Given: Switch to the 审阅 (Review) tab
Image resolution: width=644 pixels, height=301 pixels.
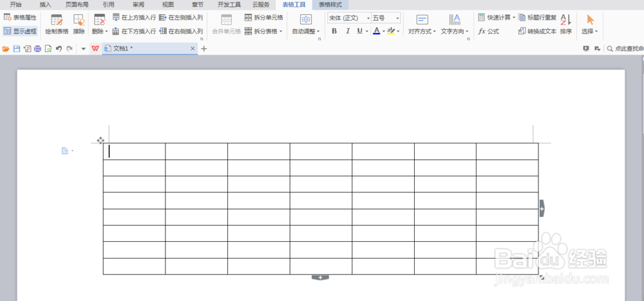Looking at the screenshot, I should (138, 5).
